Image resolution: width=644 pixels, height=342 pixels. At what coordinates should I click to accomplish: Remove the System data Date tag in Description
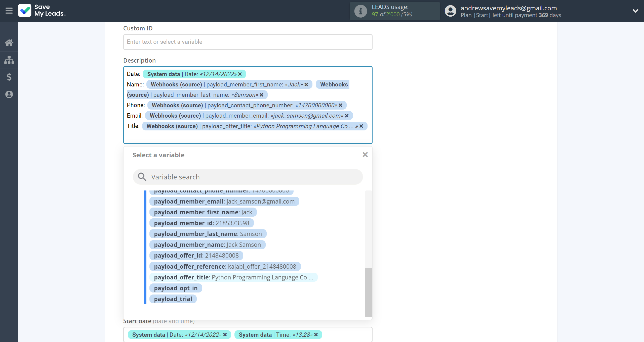pos(240,74)
